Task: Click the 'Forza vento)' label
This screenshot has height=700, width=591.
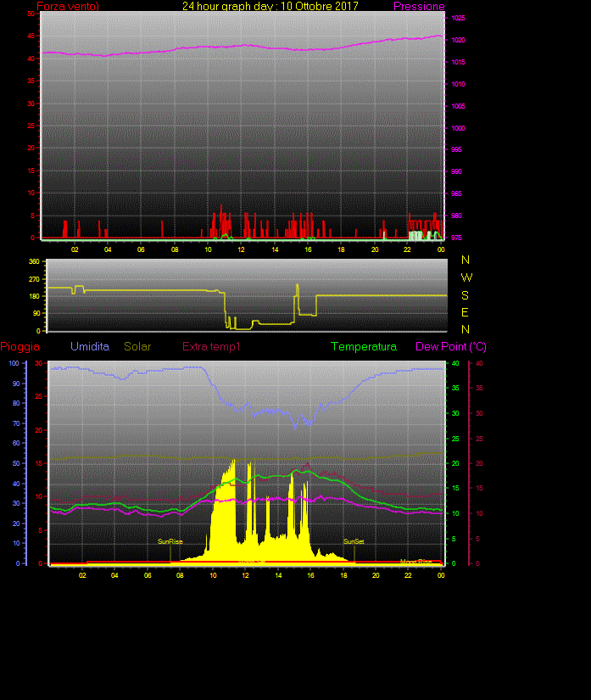Action: pyautogui.click(x=68, y=6)
